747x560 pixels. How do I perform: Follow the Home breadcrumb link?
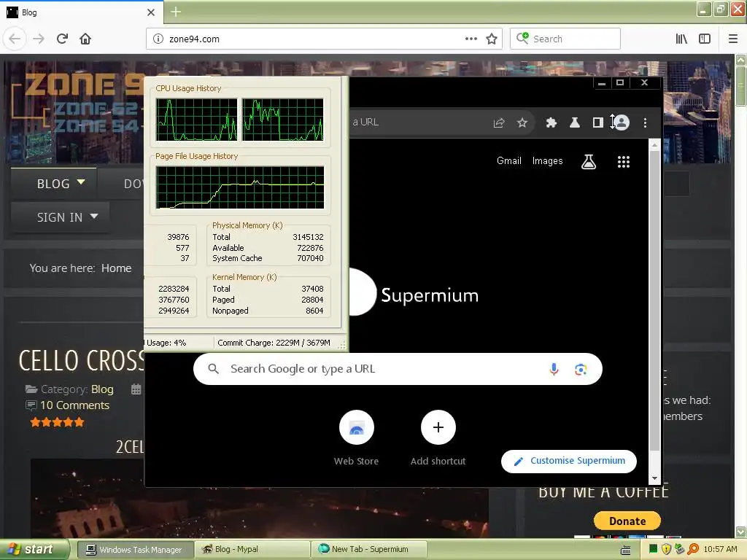point(116,268)
